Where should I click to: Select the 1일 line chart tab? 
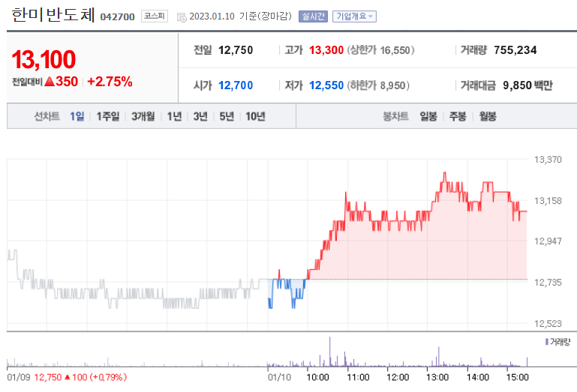point(77,117)
